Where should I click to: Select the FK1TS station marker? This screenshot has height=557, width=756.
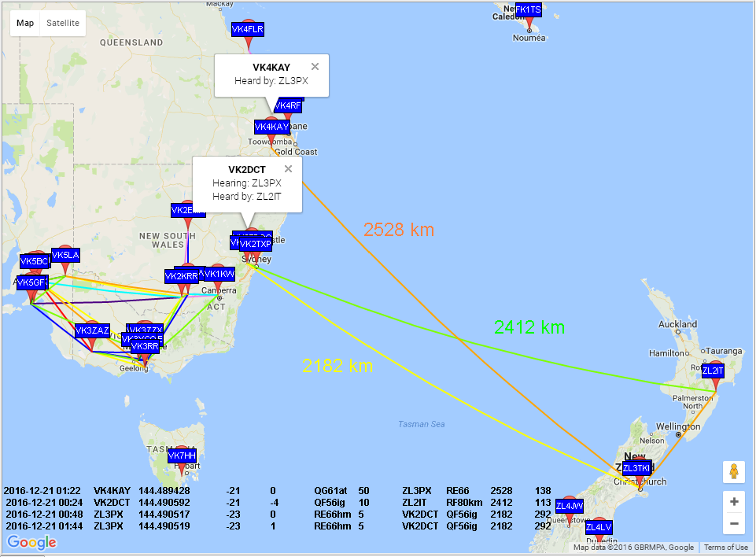[x=528, y=10]
